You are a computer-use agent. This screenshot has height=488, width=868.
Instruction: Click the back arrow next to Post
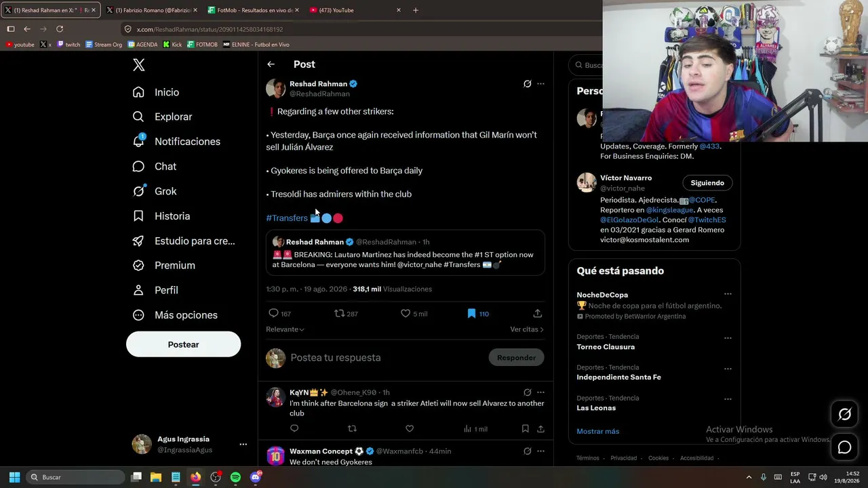pos(271,64)
